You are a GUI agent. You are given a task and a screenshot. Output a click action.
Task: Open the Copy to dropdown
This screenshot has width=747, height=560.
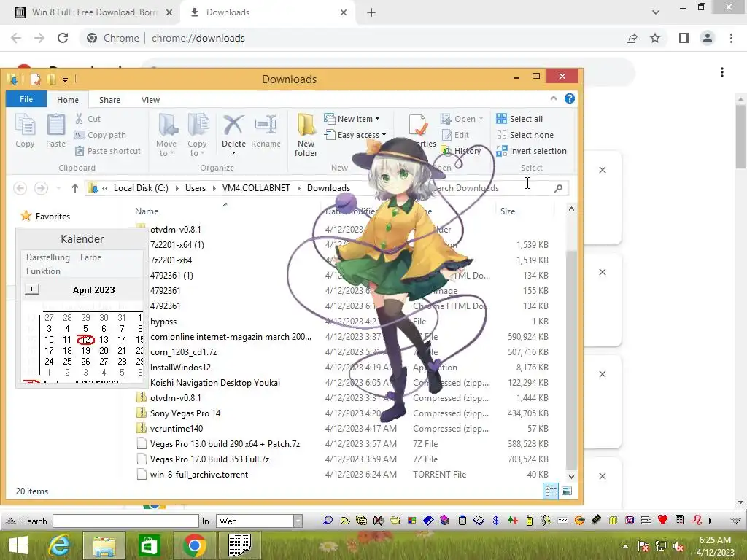197,136
